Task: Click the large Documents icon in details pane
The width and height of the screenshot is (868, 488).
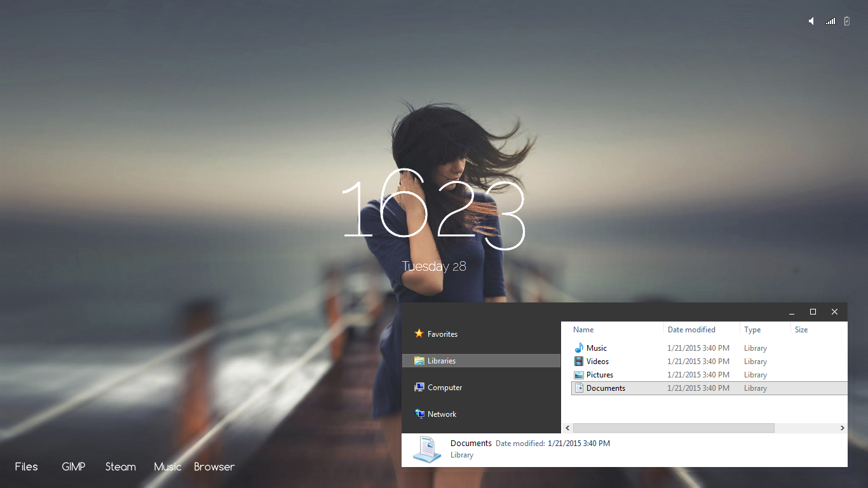Action: pyautogui.click(x=427, y=449)
